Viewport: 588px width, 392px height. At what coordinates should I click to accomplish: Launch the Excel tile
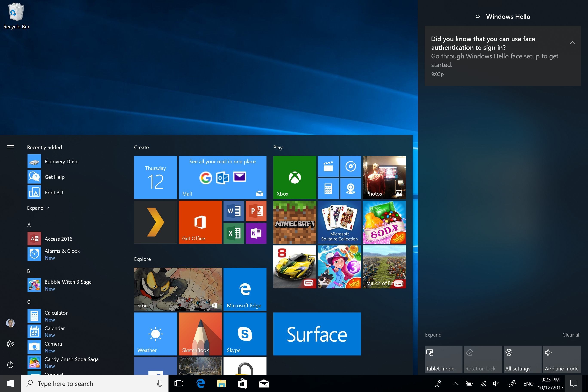[234, 233]
